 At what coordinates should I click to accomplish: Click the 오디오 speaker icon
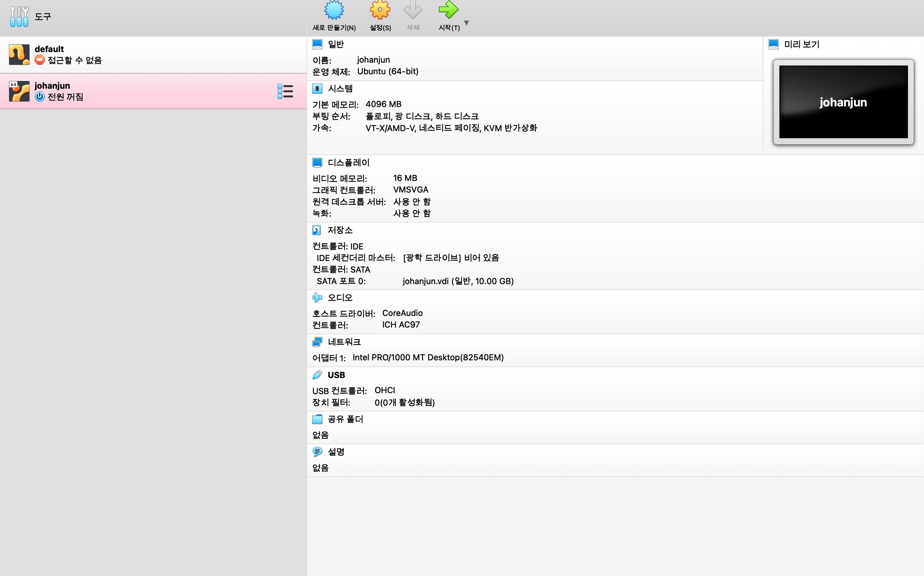[x=317, y=298]
